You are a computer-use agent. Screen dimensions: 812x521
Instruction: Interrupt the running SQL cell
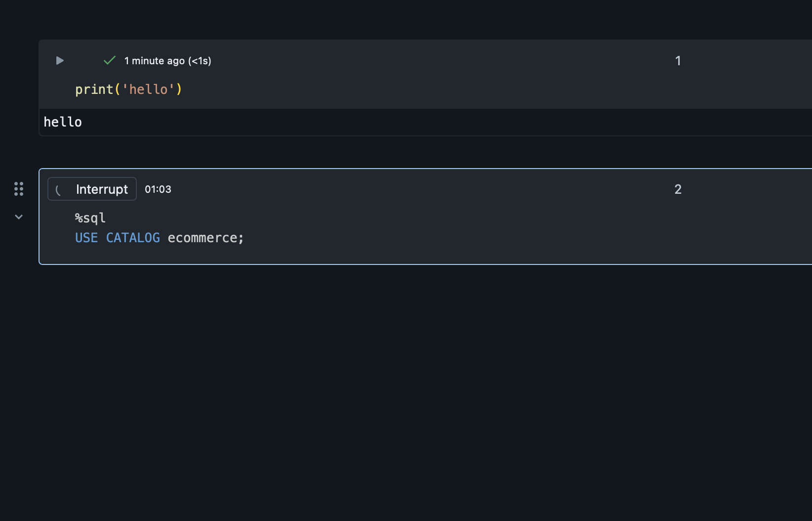92,189
